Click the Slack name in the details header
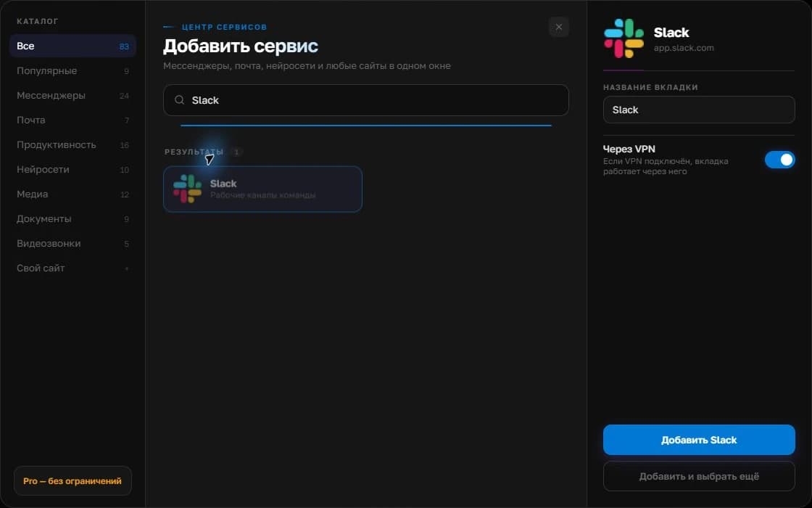This screenshot has height=508, width=812. pos(671,32)
